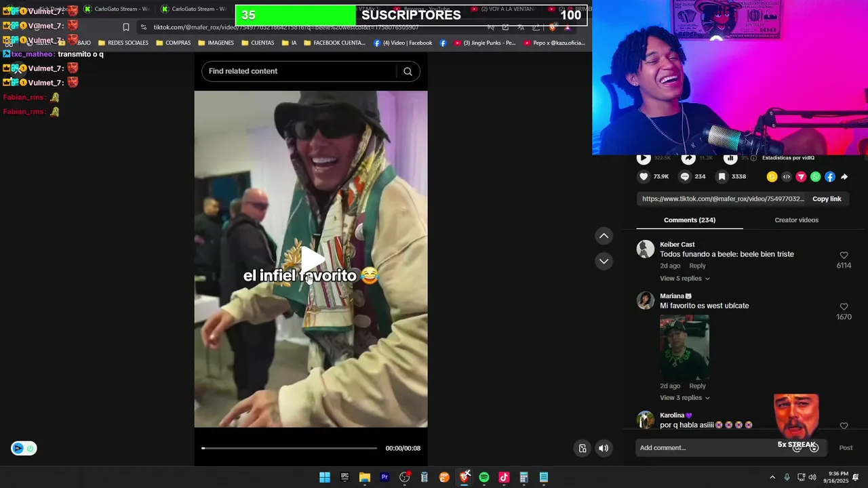Like Keiber Cast's comment heart
Screen dimensions: 868x488
pyautogui.click(x=844, y=256)
